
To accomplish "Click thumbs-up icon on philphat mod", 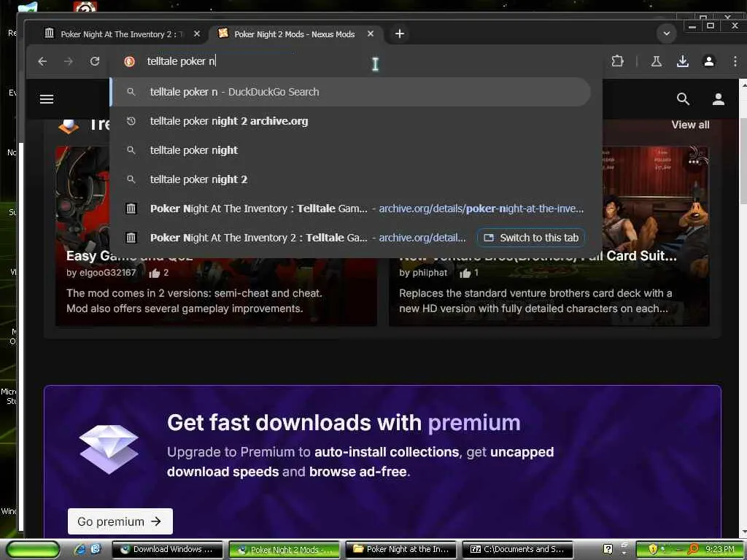I will [x=465, y=273].
